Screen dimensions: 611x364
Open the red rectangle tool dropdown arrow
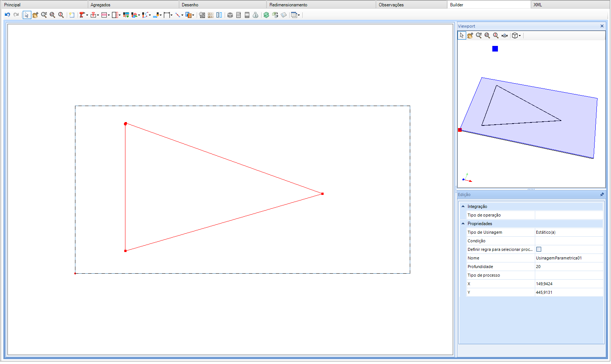[109, 15]
